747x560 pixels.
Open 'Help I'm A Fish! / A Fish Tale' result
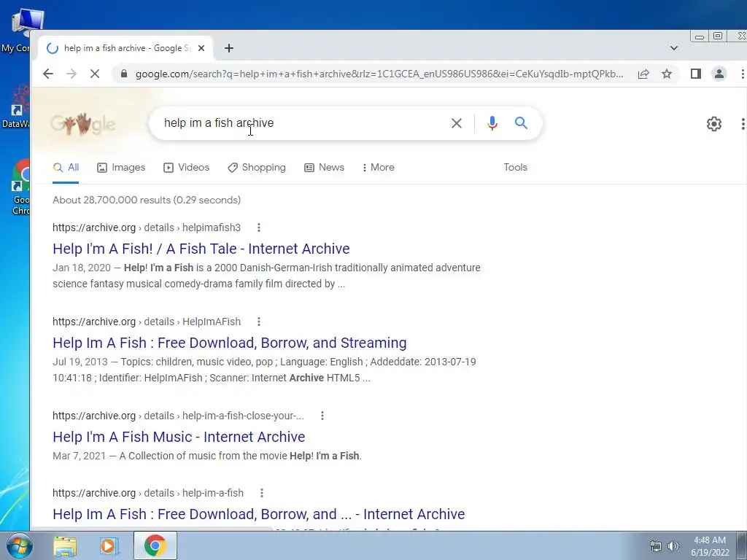pos(201,249)
